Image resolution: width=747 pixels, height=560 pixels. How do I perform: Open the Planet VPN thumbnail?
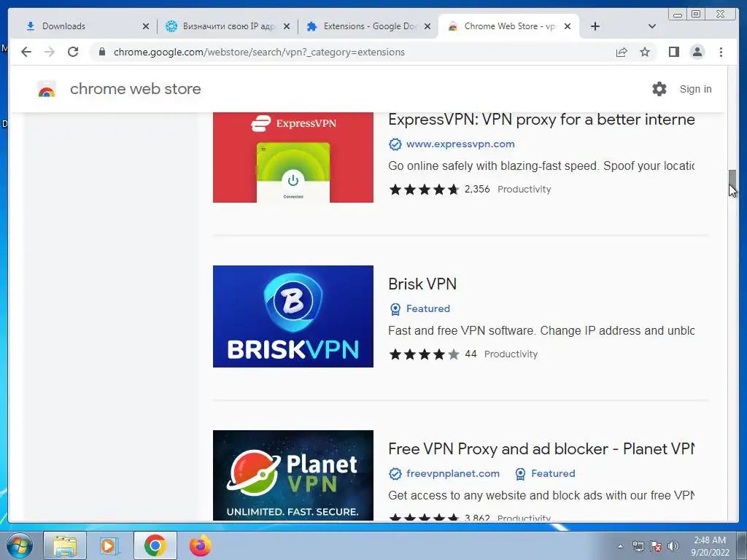pyautogui.click(x=293, y=475)
